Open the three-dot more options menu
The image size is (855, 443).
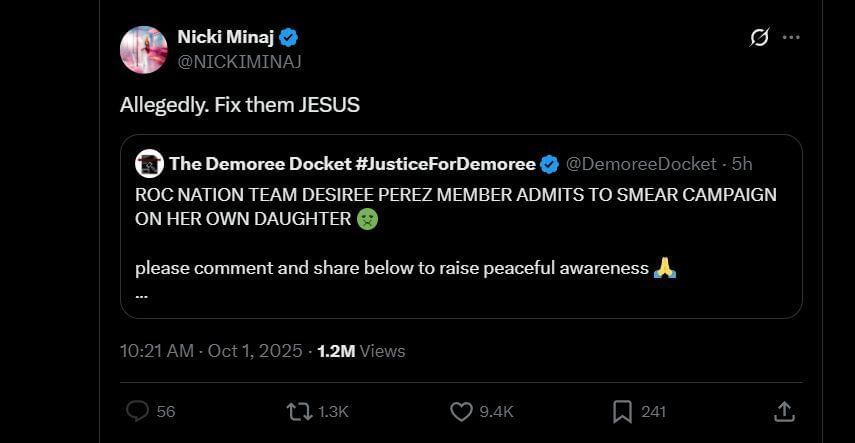(x=791, y=38)
